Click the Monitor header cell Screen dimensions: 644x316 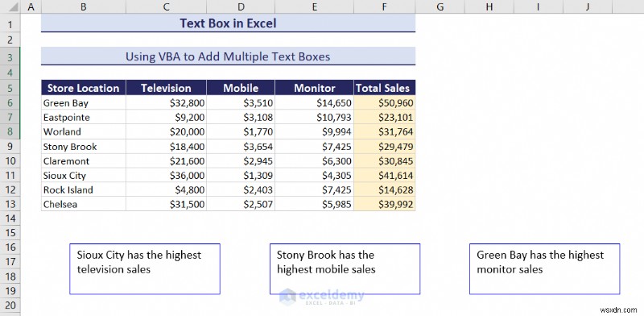[314, 88]
